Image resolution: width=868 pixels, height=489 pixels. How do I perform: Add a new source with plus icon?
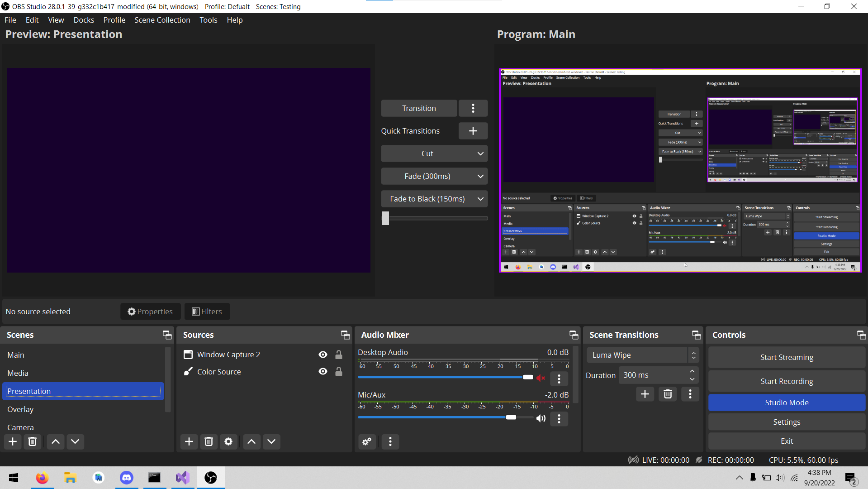coord(189,441)
